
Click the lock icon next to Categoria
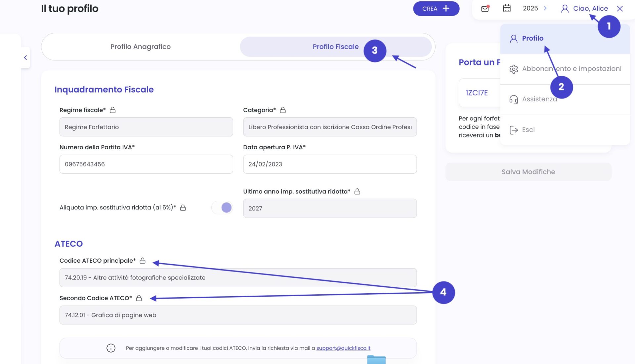(x=283, y=110)
